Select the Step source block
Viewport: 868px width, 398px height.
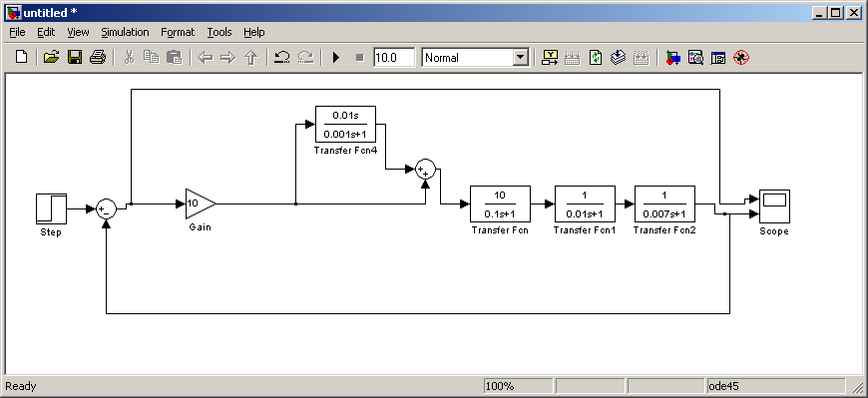52,208
